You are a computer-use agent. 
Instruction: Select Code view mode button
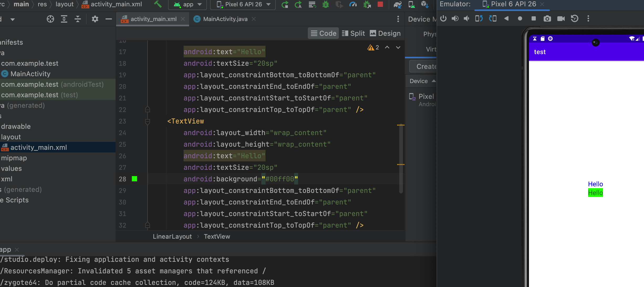tap(323, 33)
